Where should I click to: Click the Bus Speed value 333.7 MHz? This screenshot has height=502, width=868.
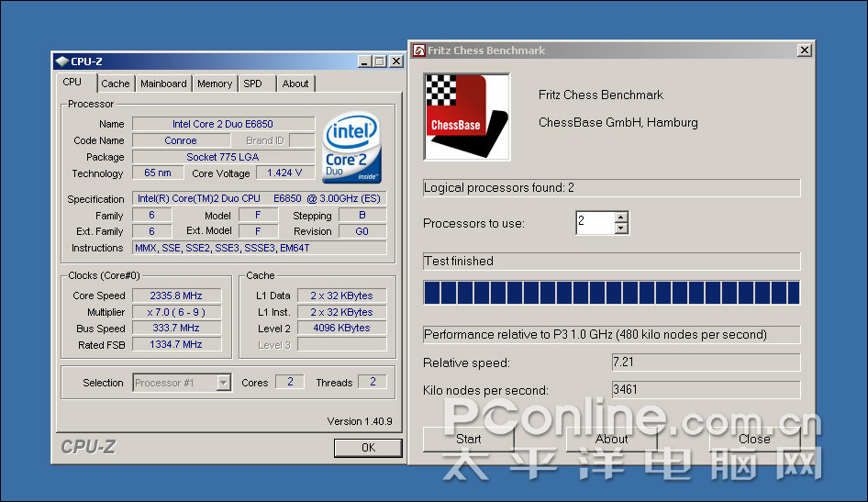[x=176, y=328]
